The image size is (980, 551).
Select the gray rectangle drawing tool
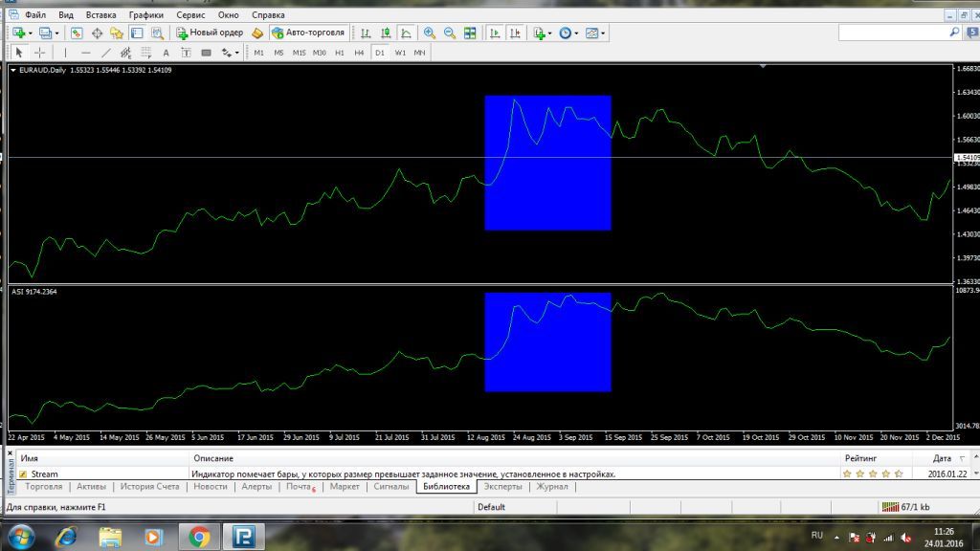207,53
